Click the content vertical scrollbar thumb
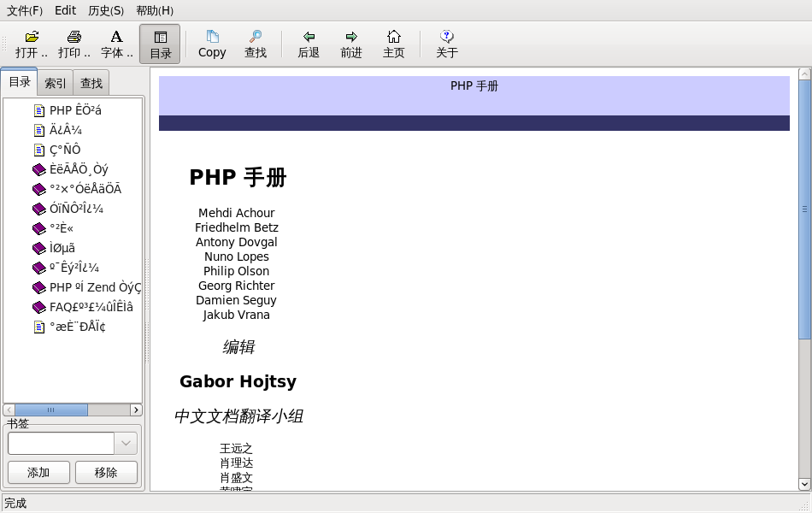Screen dimensions: 812x513 [x=804, y=209]
